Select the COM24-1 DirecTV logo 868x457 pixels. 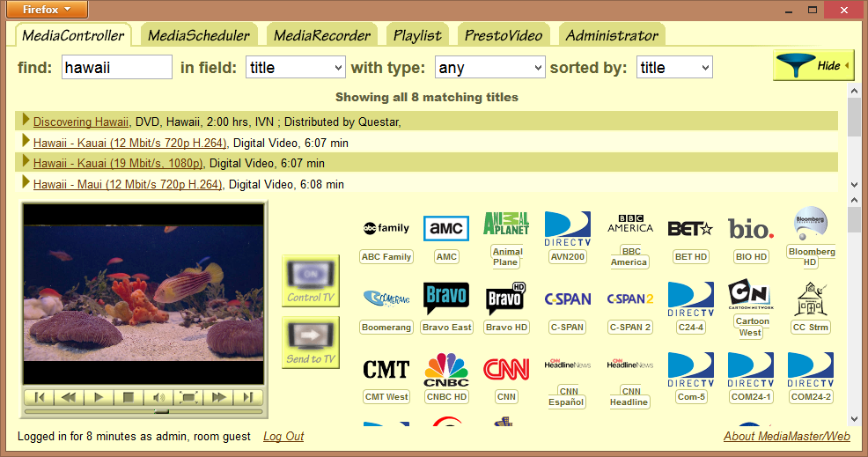coord(751,370)
